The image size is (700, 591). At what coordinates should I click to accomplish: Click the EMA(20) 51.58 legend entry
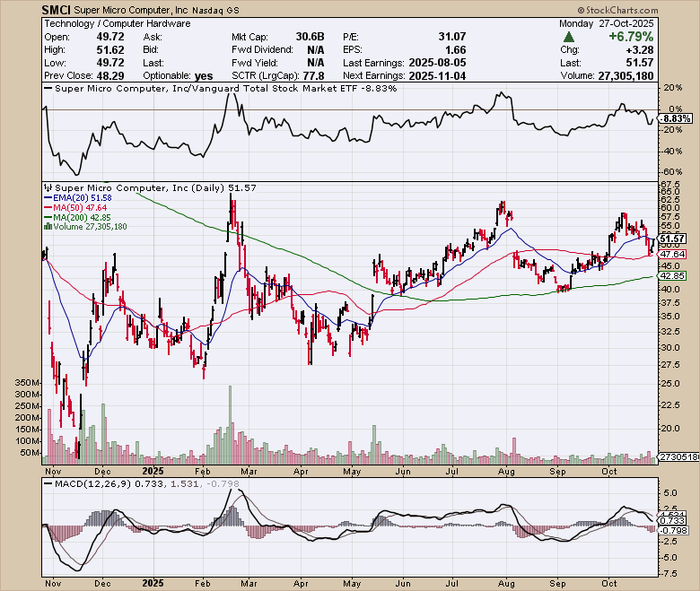coord(78,197)
